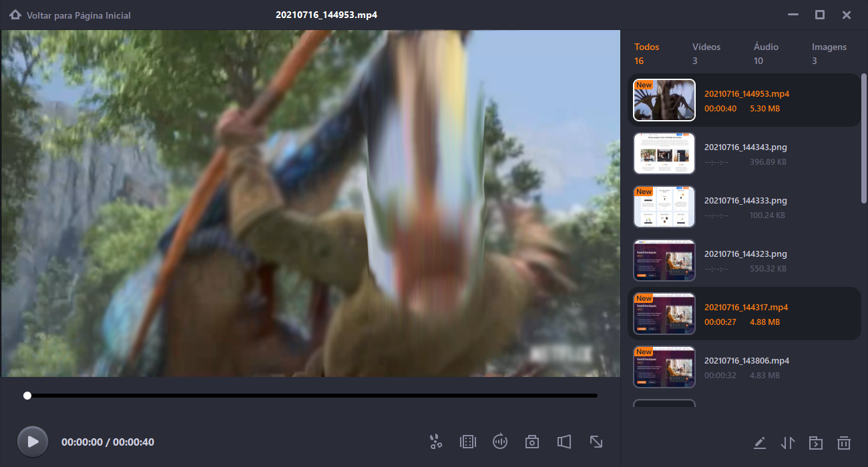Switch to the Áudio tab

[x=766, y=53]
